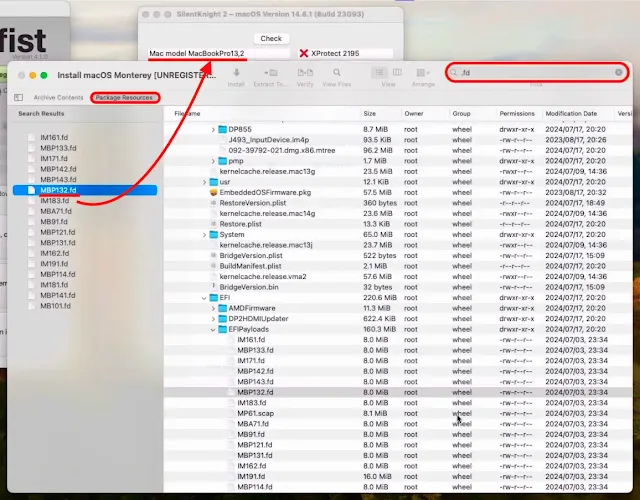640x500 pixels.
Task: Select 092-39792-021.dmg.x86.mtree file
Action: click(x=282, y=151)
